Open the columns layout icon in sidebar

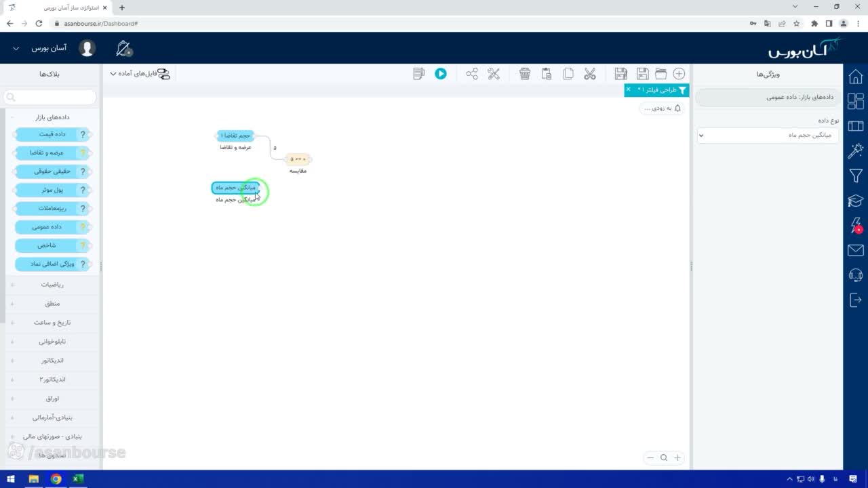tap(856, 126)
